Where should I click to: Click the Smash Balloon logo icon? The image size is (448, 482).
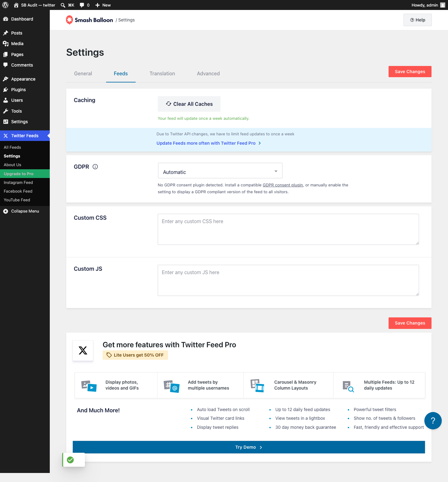click(x=69, y=20)
